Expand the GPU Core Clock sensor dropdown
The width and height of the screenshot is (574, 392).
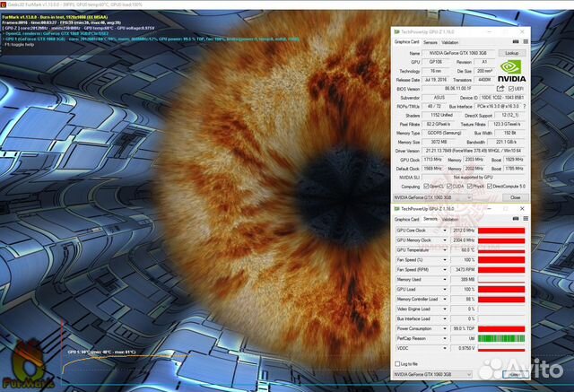click(445, 231)
